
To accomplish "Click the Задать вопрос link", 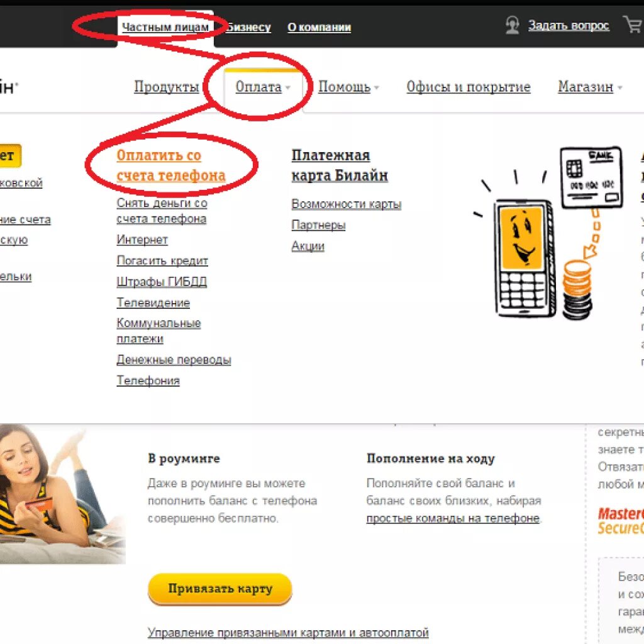I will pos(569,25).
